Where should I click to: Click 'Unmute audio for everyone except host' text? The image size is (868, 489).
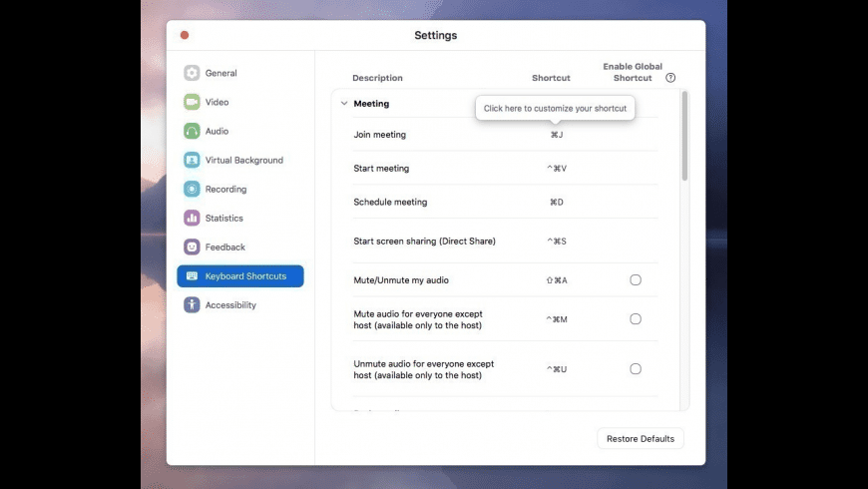(423, 369)
